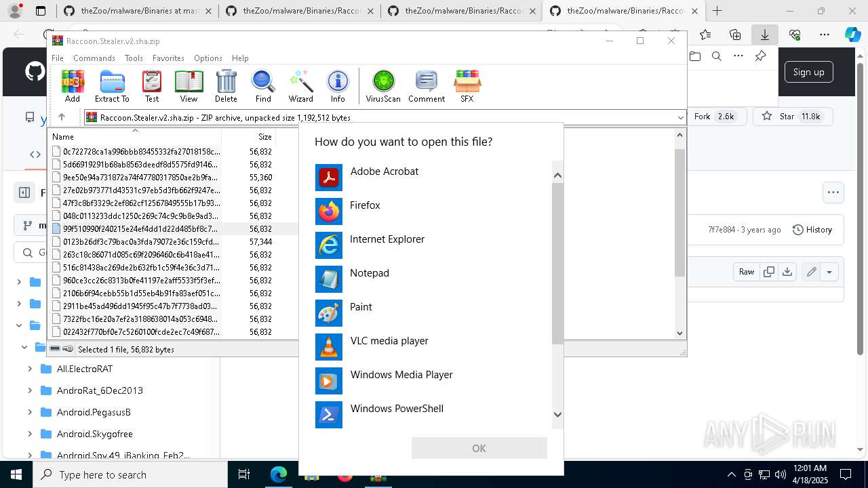Open the file History link
The image size is (868, 488).
tap(812, 230)
